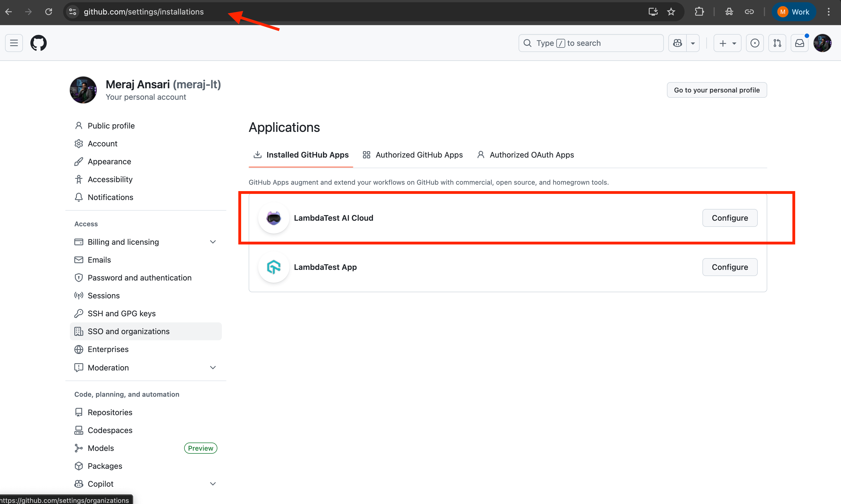This screenshot has height=504, width=841.
Task: Open Copilot chat icon in header
Action: click(677, 43)
